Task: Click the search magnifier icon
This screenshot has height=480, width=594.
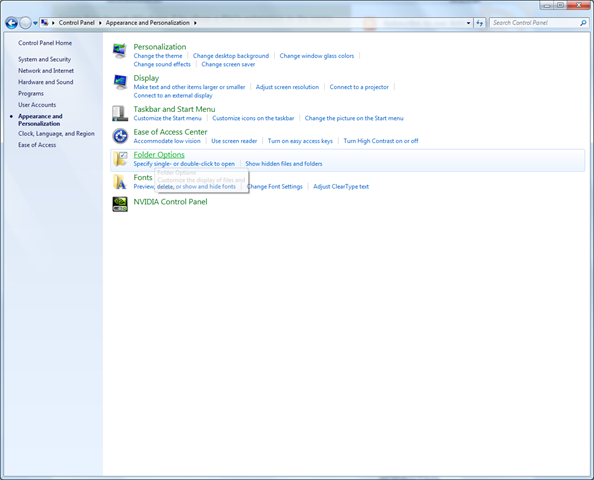Action: point(583,23)
